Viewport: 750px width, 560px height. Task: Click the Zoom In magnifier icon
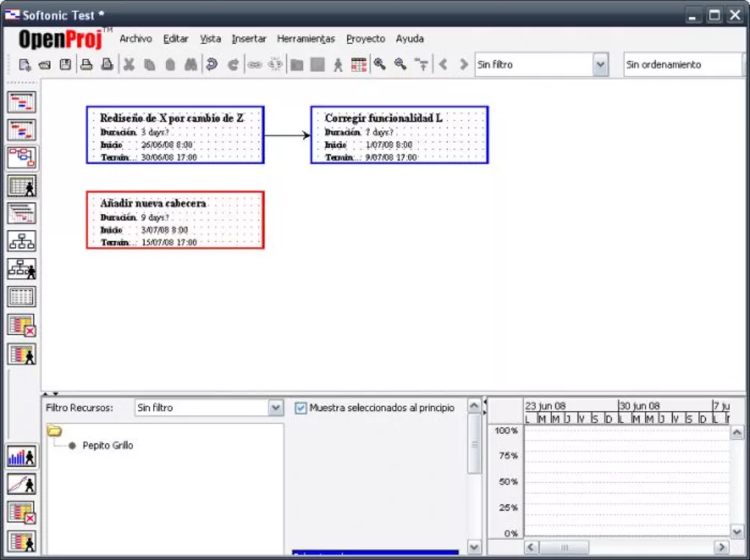(379, 65)
